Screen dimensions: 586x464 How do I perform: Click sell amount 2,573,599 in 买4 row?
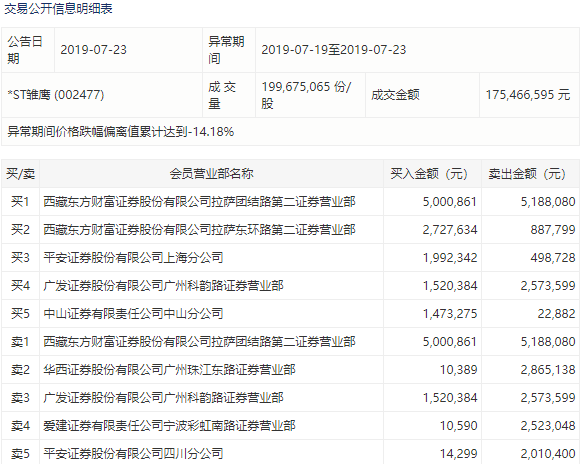click(x=548, y=286)
